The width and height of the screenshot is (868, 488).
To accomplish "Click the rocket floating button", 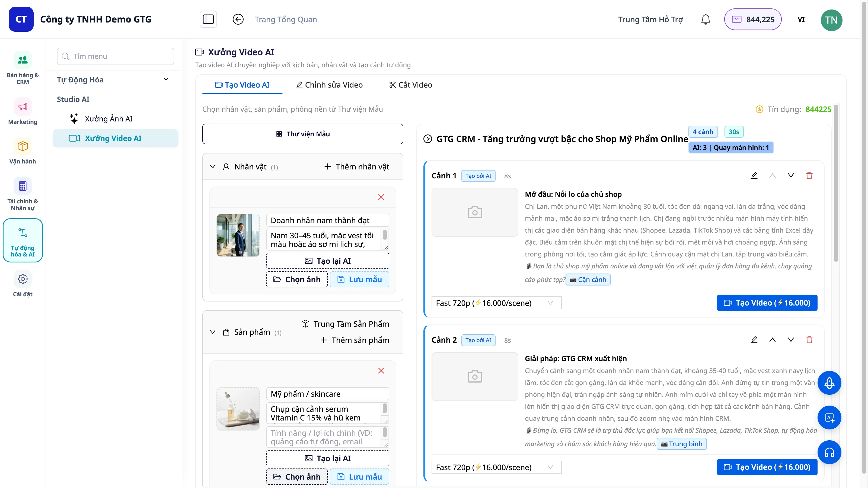I will coord(829,383).
